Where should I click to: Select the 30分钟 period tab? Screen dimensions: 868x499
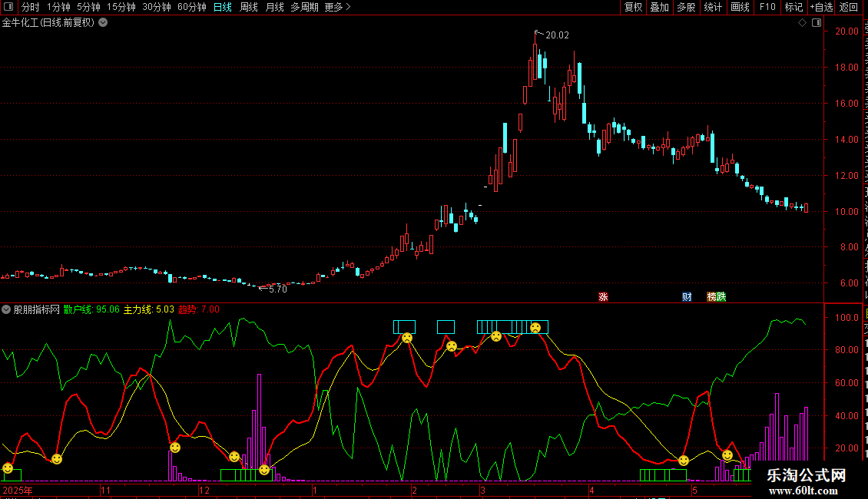(157, 7)
